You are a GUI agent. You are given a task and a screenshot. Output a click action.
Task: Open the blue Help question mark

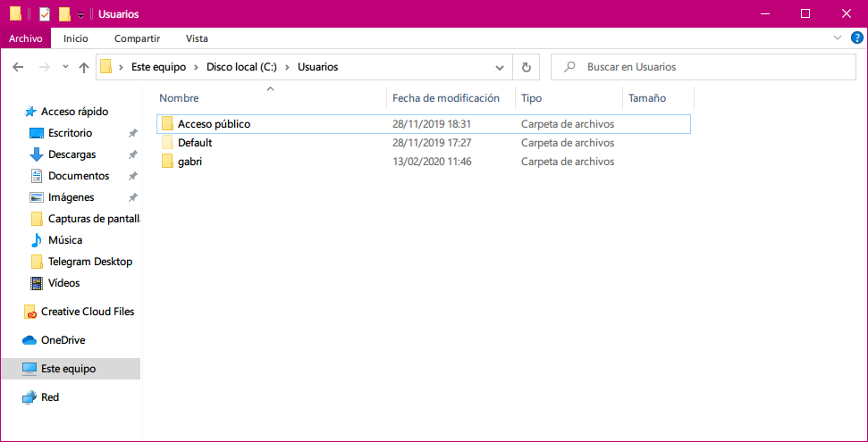click(x=855, y=38)
